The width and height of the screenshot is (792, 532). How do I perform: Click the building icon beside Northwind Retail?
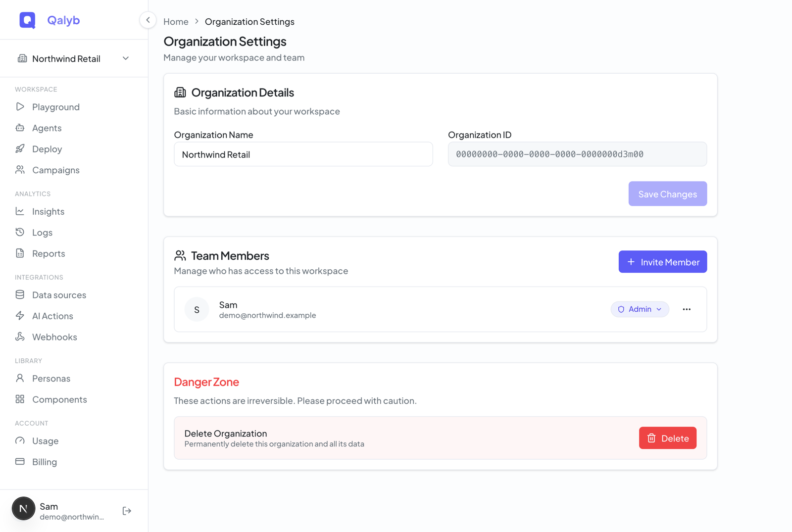[22, 58]
